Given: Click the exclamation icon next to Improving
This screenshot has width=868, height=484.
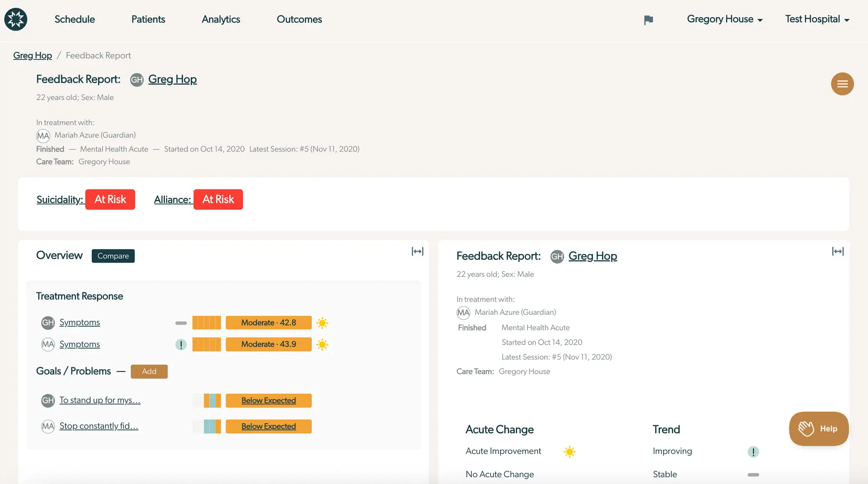Looking at the screenshot, I should coord(753,451).
